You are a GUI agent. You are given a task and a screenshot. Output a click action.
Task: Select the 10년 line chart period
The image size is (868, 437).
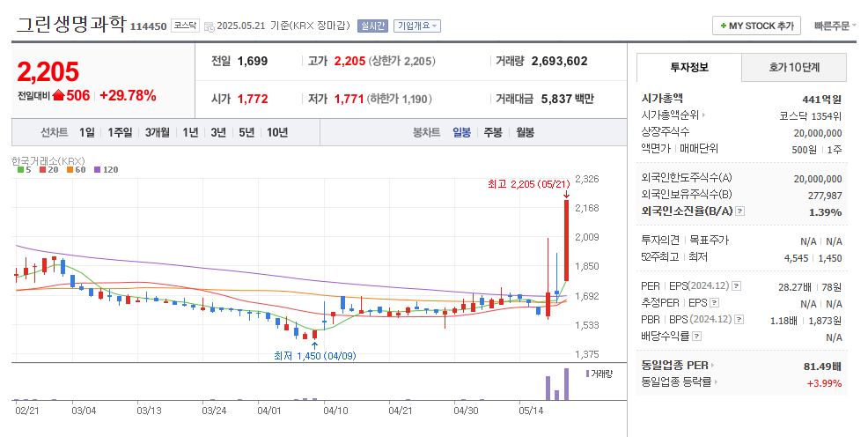(277, 132)
